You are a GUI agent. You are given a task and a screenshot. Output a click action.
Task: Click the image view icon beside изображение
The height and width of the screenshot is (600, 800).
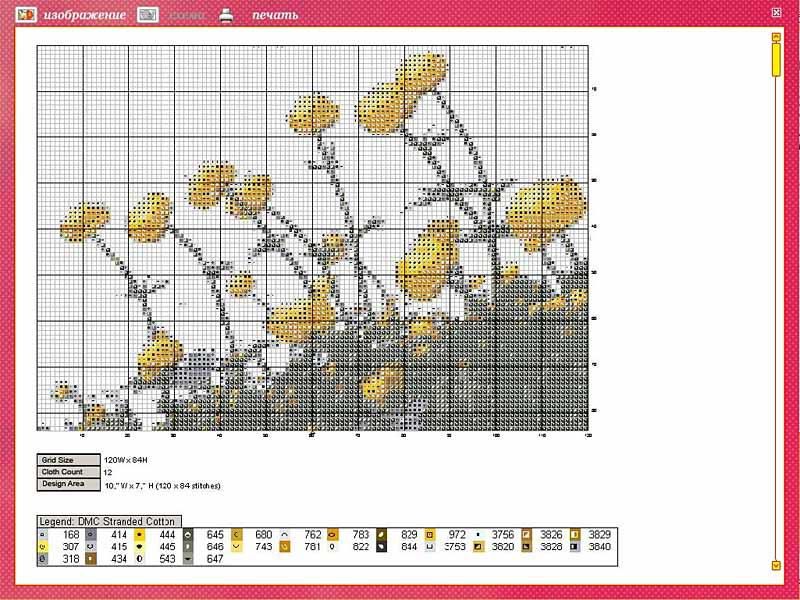coord(27,15)
